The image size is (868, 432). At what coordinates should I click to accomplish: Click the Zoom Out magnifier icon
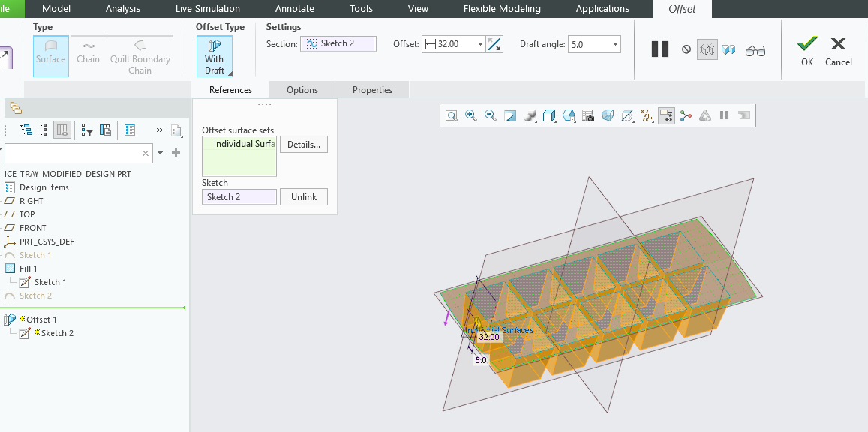(490, 115)
